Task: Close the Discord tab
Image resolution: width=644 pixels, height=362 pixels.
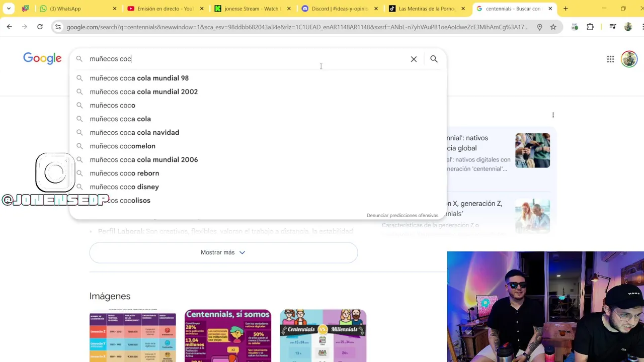Action: pyautogui.click(x=376, y=9)
